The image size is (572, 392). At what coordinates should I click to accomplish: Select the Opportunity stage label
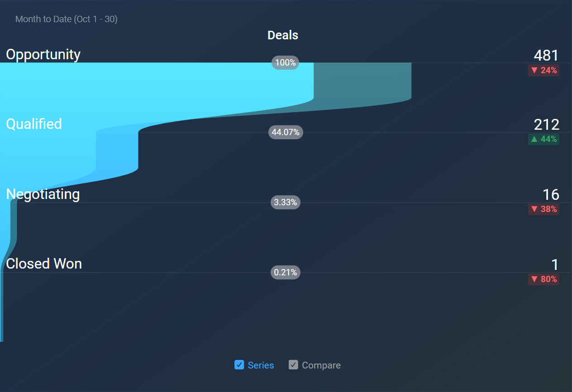point(43,54)
